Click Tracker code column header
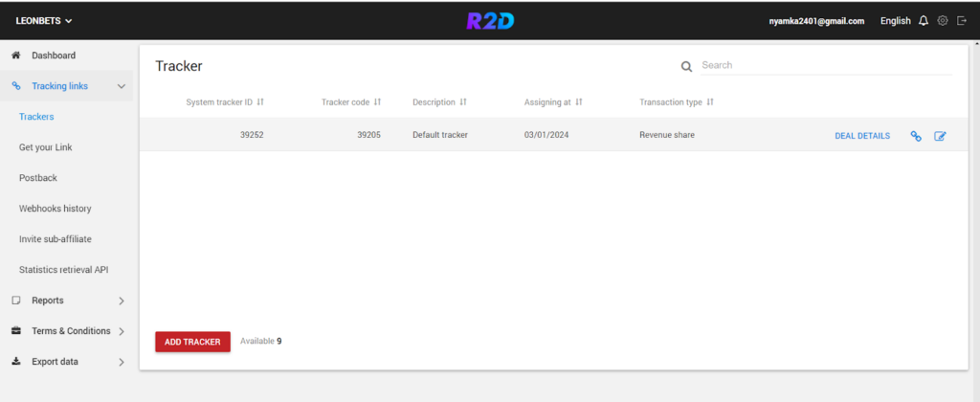 [x=345, y=101]
